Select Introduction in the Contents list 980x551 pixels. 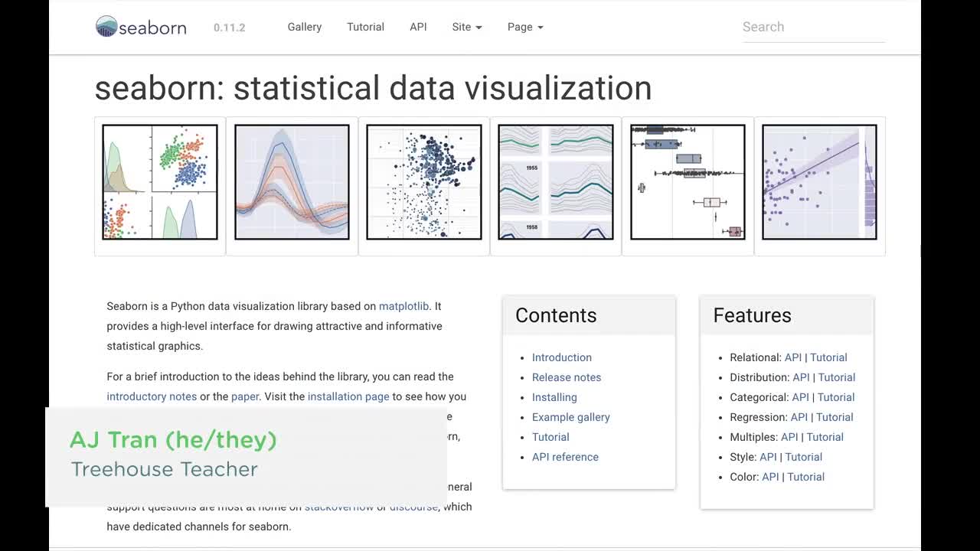[x=562, y=357]
